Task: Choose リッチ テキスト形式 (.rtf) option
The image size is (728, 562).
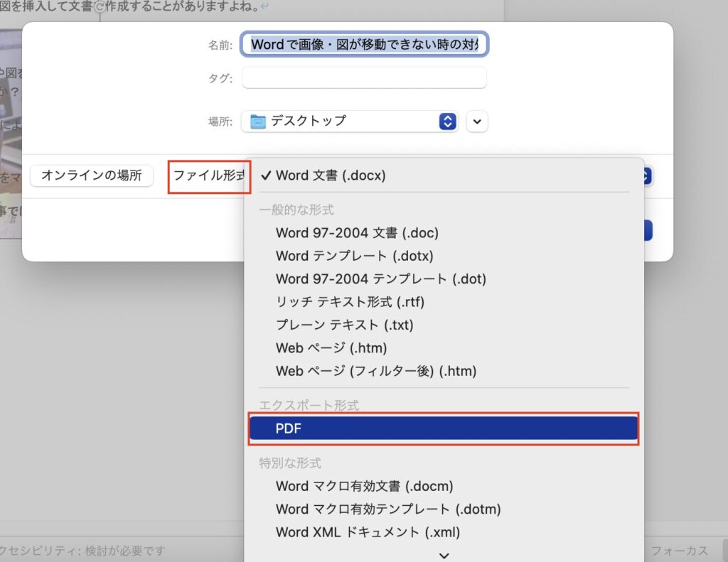Action: (350, 302)
